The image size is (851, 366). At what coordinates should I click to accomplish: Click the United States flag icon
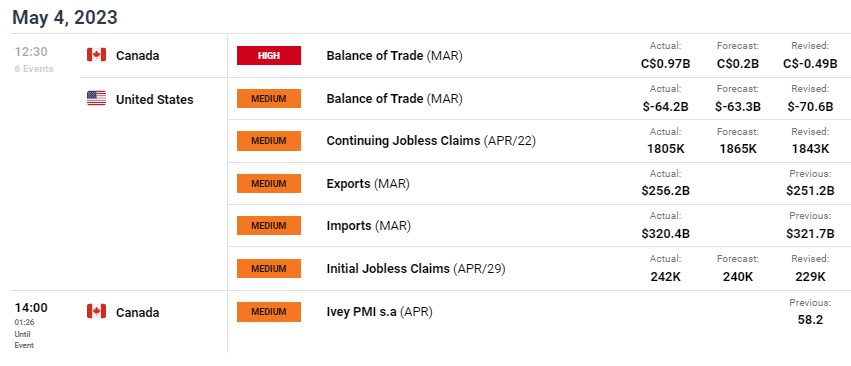tap(96, 99)
